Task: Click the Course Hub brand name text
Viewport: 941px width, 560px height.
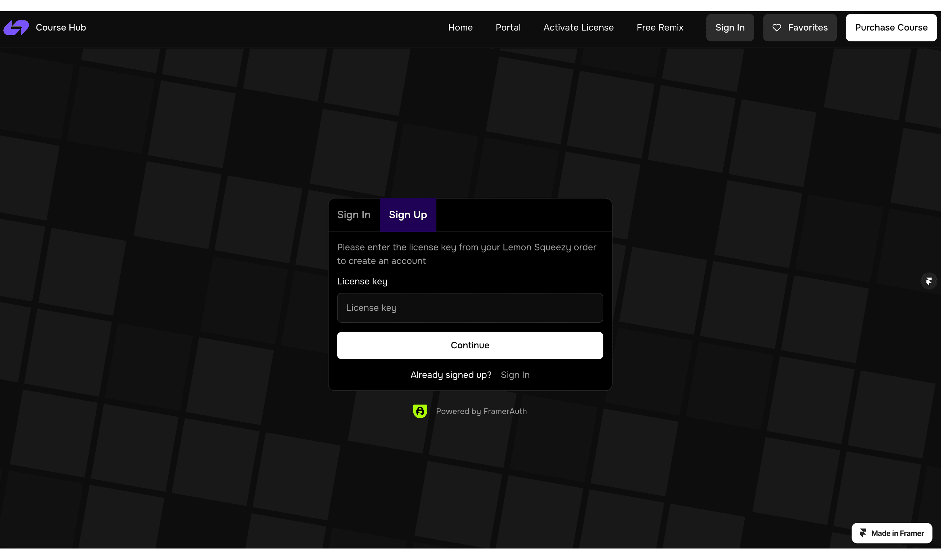Action: (x=61, y=28)
